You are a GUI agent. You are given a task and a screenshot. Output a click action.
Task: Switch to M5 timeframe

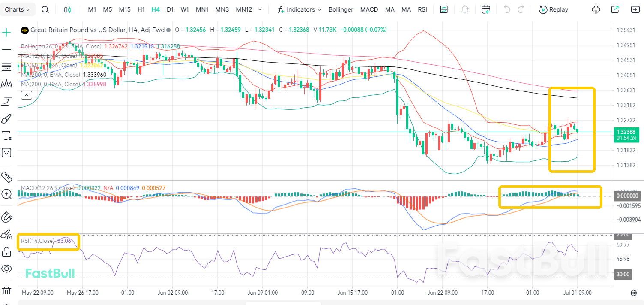coord(108,9)
